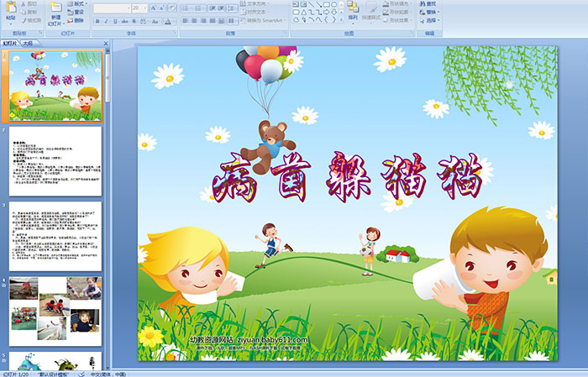Click the Convert to SmartArt icon
Screen dimensions: 588x377
243,20
